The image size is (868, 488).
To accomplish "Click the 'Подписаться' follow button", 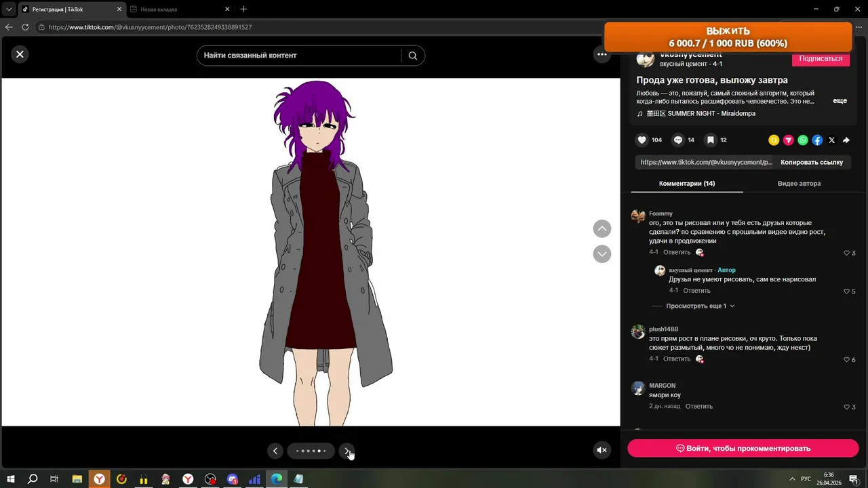I will pos(821,59).
